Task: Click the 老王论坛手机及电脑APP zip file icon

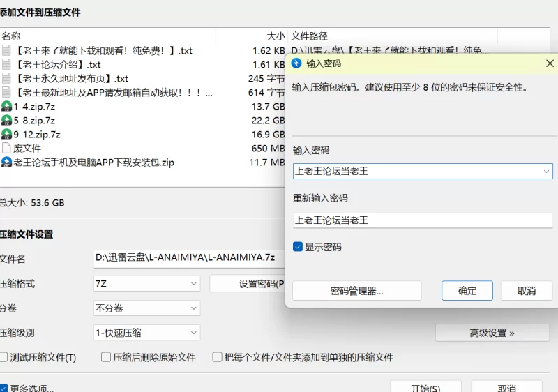Action: (x=6, y=163)
